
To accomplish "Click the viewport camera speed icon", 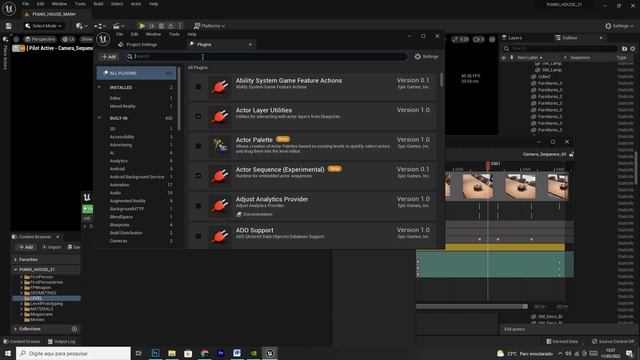I will pos(478,39).
